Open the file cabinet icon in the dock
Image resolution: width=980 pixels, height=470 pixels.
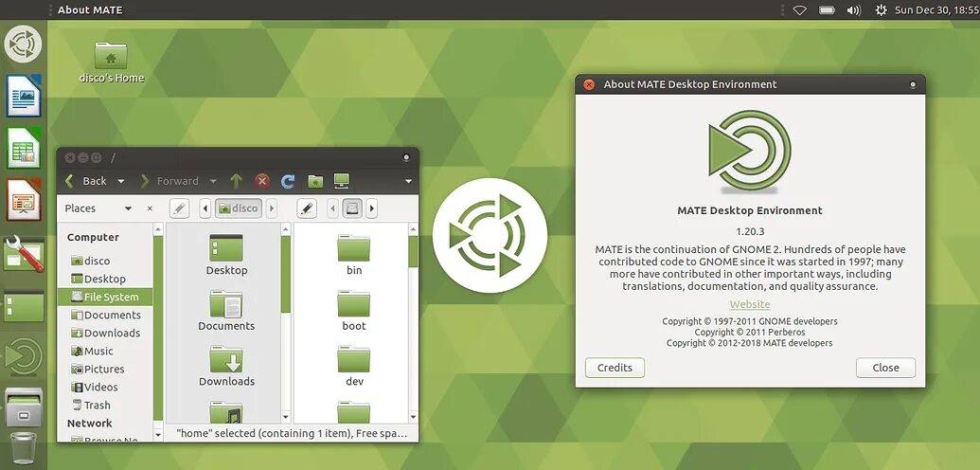pos(24,407)
